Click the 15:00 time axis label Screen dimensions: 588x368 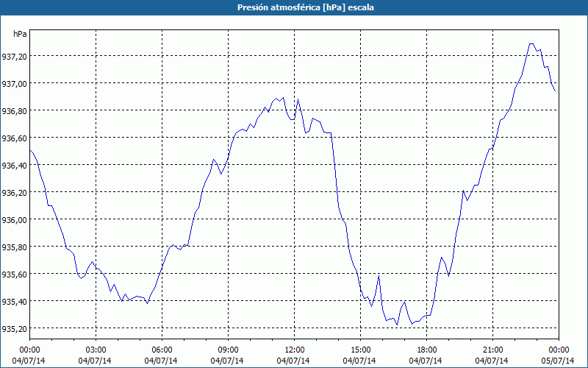360,350
